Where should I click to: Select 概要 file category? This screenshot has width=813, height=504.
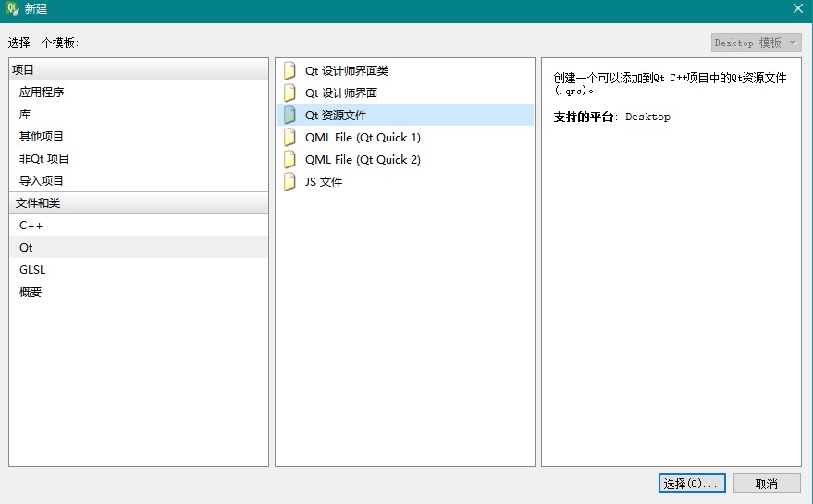(31, 292)
